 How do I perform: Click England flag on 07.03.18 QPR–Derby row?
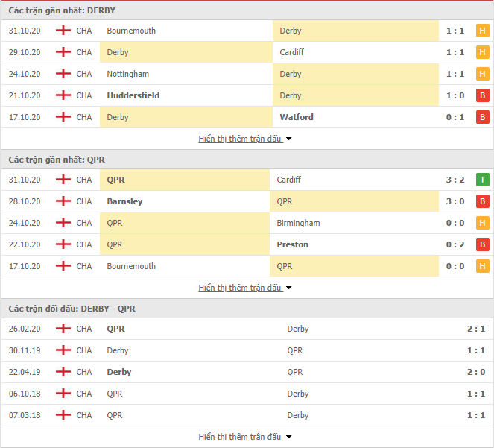tap(63, 415)
